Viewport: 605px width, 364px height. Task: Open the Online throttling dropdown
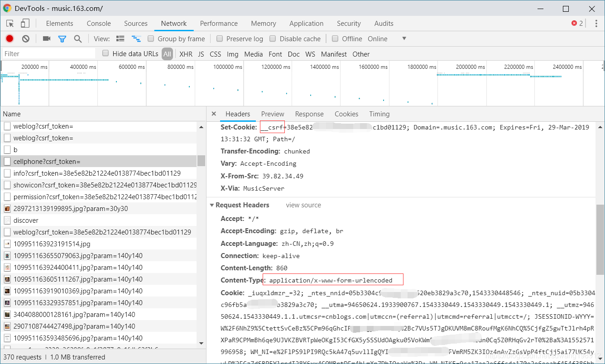tap(387, 39)
